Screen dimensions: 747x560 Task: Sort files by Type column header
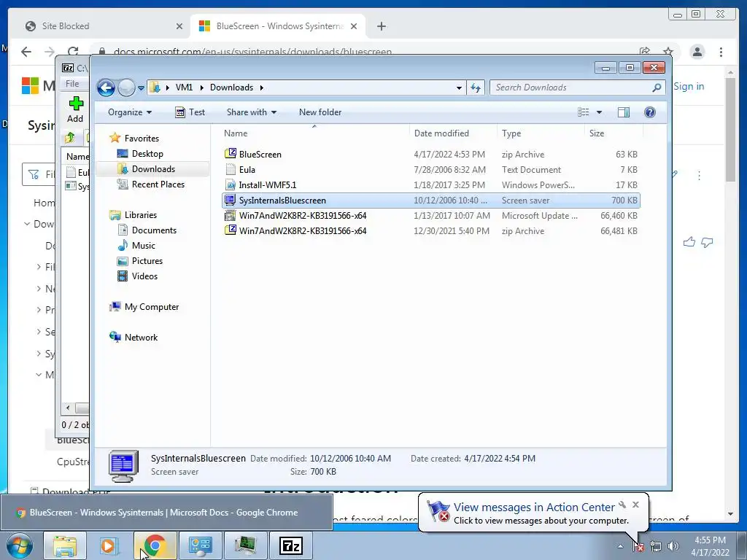point(541,133)
